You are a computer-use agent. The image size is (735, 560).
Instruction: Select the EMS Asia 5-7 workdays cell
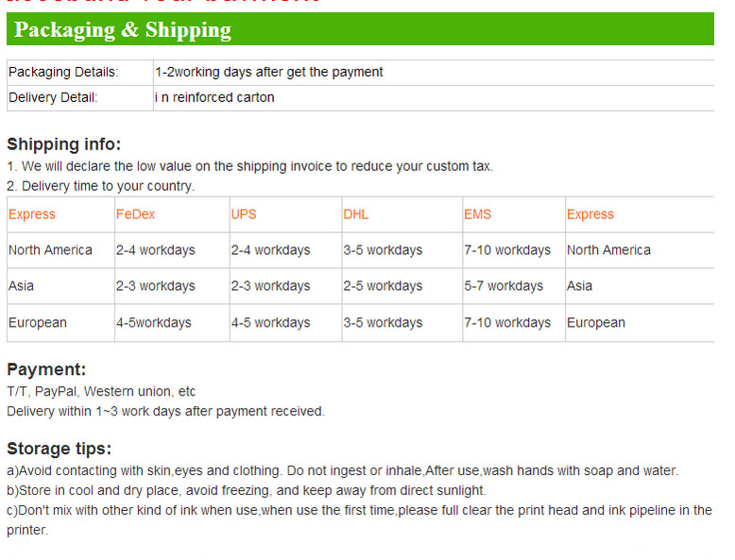(x=504, y=286)
